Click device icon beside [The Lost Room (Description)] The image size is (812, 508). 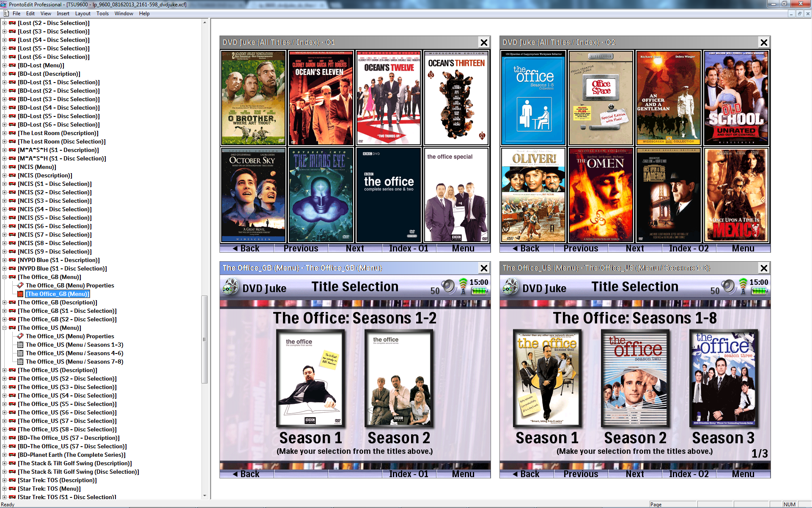pos(12,133)
